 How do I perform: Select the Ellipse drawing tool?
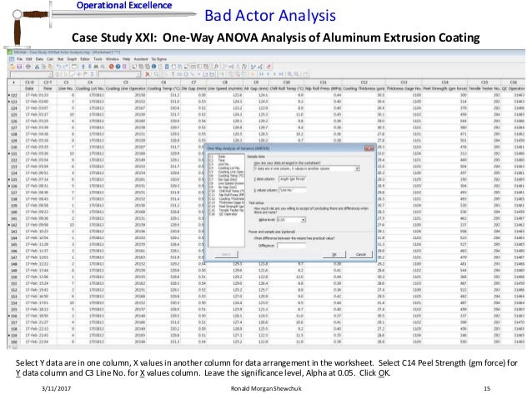186,74
